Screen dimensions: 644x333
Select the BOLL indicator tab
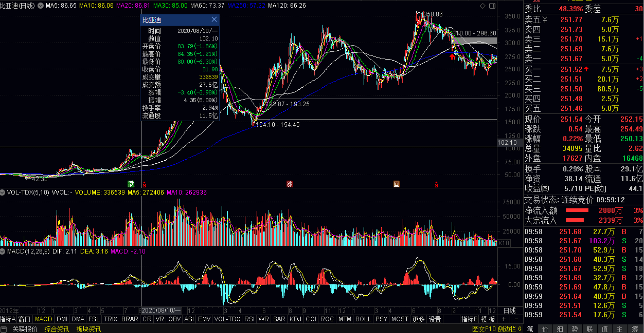pos(363,319)
